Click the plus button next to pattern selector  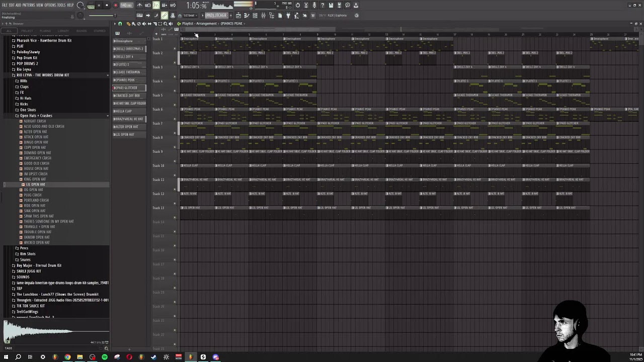[x=231, y=15]
